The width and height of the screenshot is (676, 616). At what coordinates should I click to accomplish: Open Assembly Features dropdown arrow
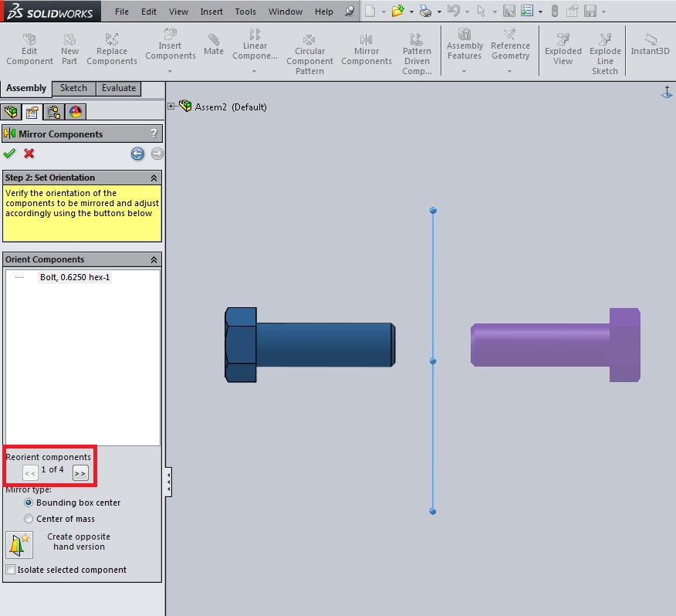(464, 71)
